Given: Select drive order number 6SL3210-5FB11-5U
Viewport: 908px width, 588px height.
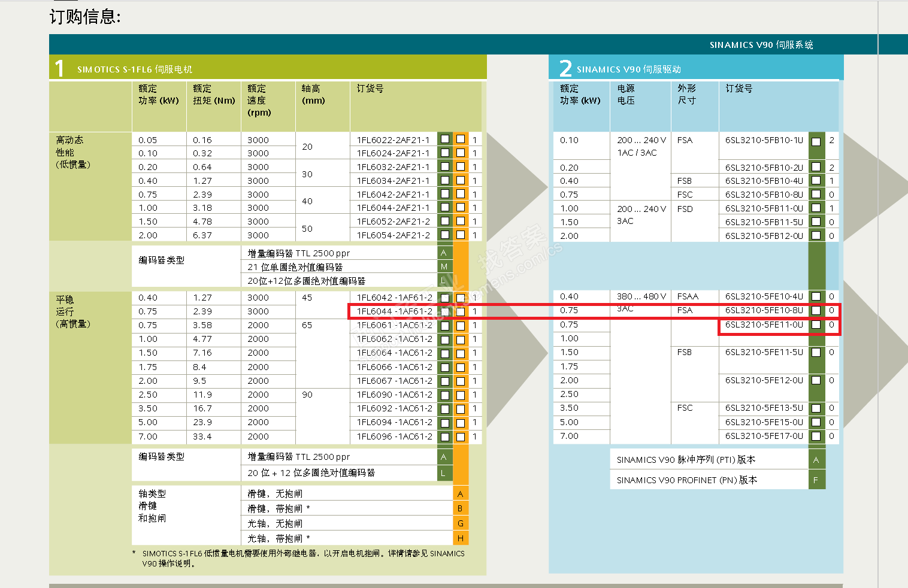Looking at the screenshot, I should coord(764,222).
